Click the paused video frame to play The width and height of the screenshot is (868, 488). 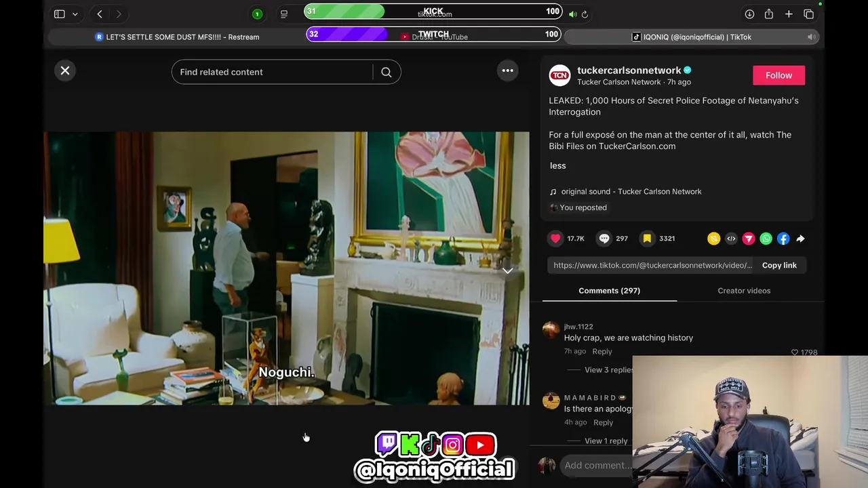point(286,268)
